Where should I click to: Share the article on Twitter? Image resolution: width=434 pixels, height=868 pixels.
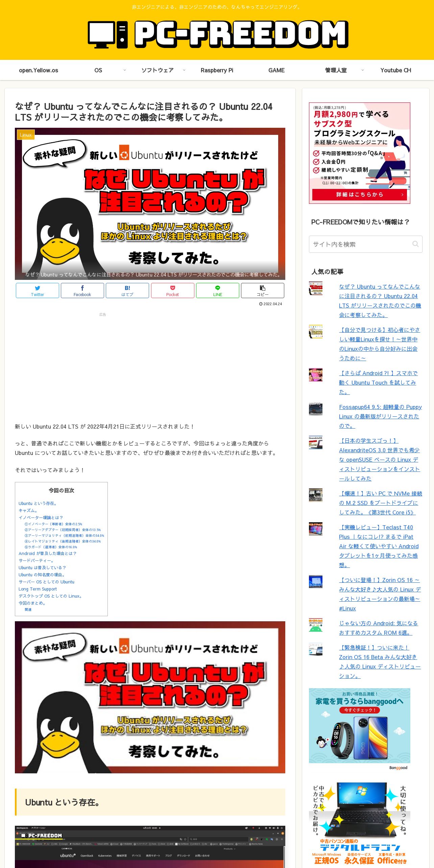tap(38, 290)
